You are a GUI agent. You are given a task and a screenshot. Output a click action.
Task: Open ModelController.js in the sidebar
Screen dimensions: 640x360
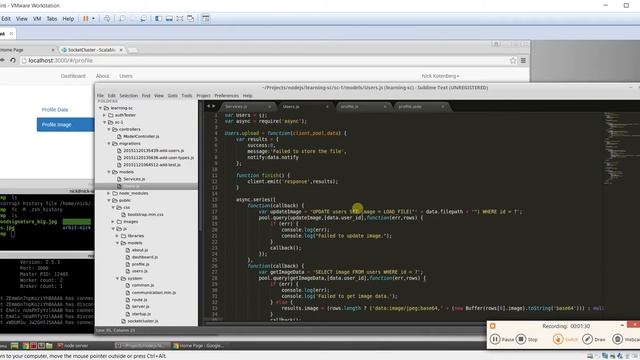141,136
